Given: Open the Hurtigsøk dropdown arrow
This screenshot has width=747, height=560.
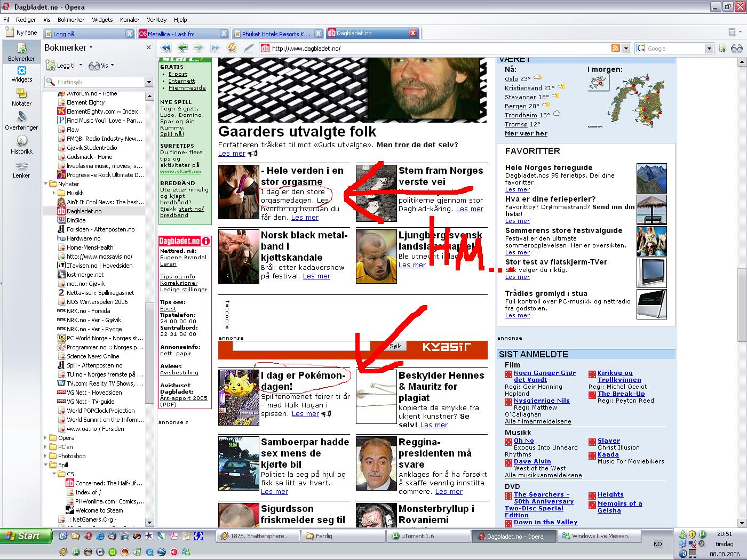Looking at the screenshot, I should pos(149,82).
